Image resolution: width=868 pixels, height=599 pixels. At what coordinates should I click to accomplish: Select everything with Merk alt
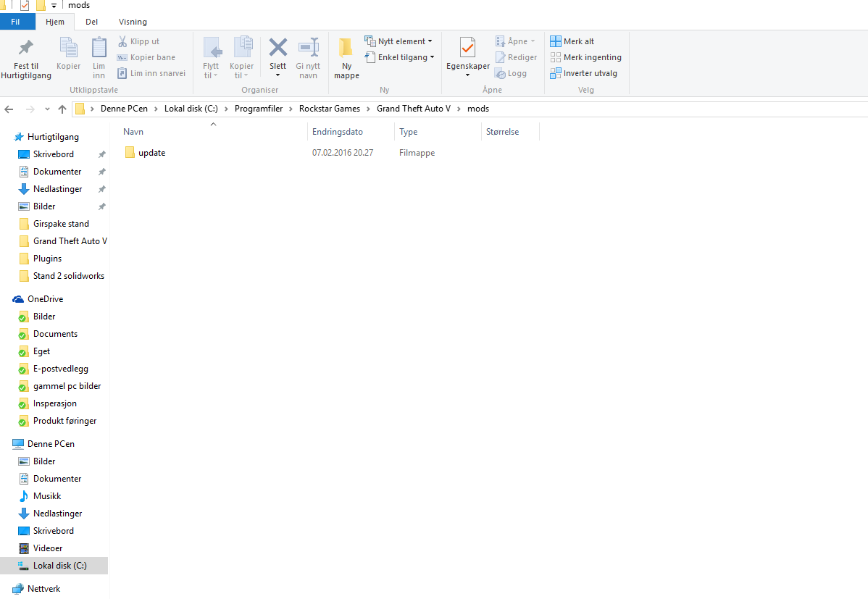tap(572, 41)
